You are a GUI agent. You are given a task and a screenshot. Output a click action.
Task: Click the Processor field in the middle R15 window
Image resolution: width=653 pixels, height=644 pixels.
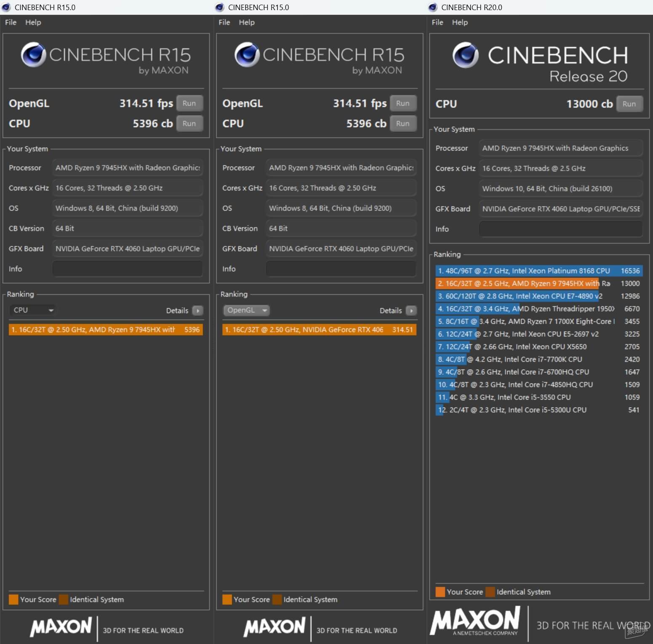coord(341,168)
